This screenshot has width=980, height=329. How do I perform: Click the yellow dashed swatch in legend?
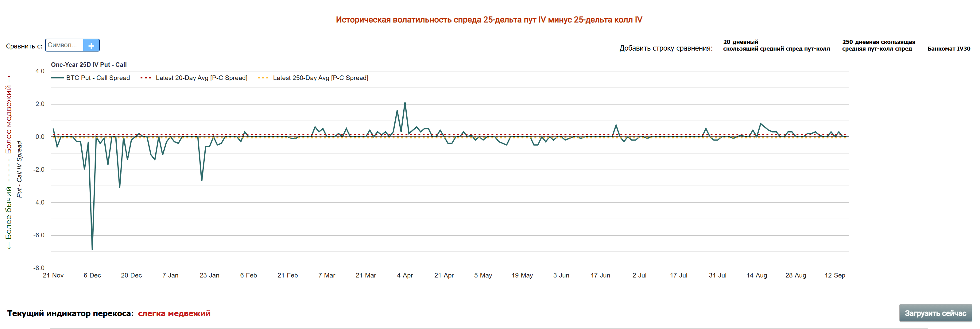click(x=263, y=78)
